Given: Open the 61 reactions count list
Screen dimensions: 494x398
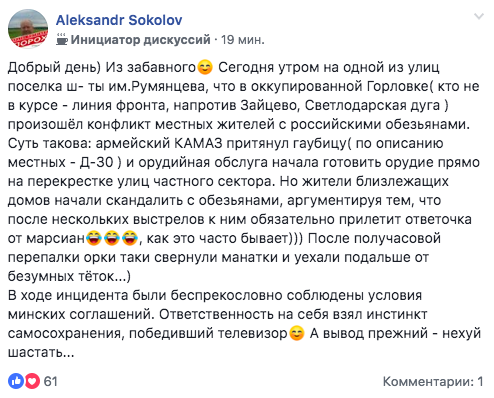Looking at the screenshot, I should coord(51,381).
